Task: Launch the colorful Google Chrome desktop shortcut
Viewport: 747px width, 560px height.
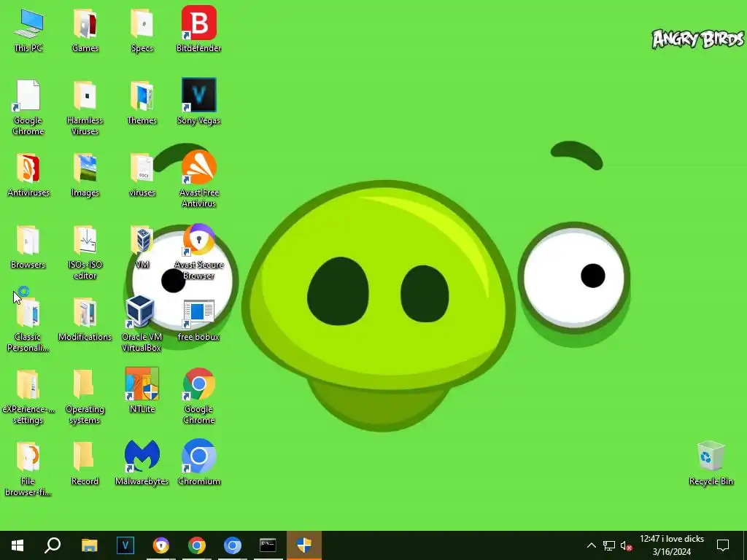Action: point(198,397)
